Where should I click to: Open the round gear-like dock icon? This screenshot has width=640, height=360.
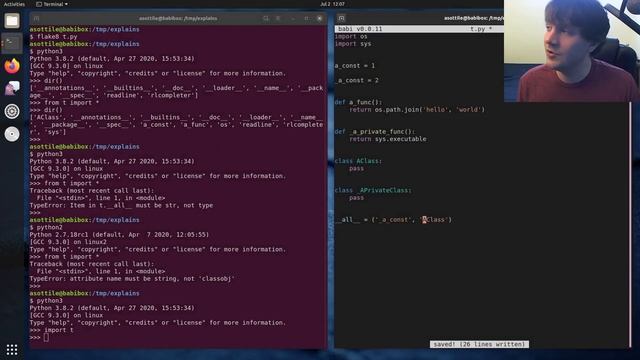12,111
